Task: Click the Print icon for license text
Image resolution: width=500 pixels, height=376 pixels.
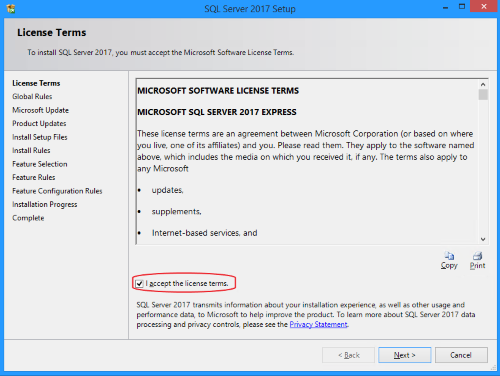Action: tap(477, 256)
